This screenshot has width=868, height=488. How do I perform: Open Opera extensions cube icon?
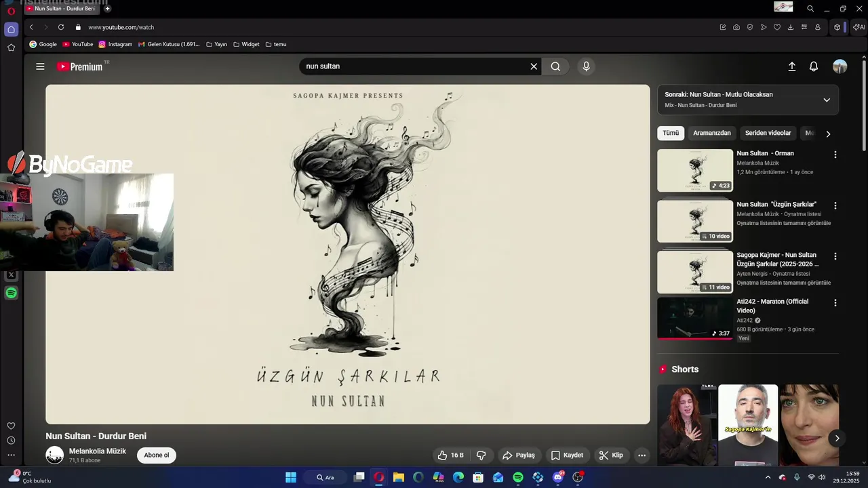837,27
